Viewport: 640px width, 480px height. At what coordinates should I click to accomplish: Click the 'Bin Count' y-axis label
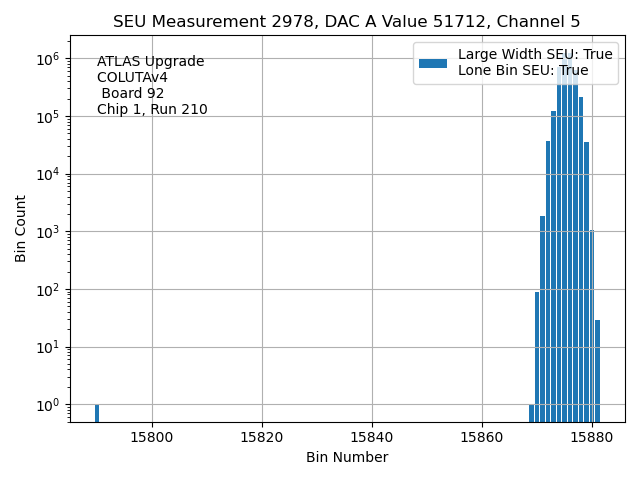21,229
